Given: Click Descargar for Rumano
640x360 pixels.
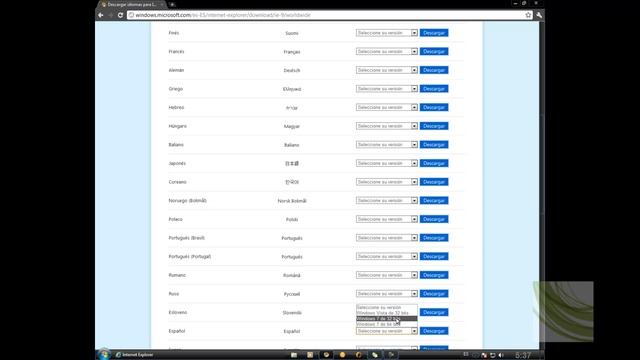Looking at the screenshot, I should click(434, 275).
